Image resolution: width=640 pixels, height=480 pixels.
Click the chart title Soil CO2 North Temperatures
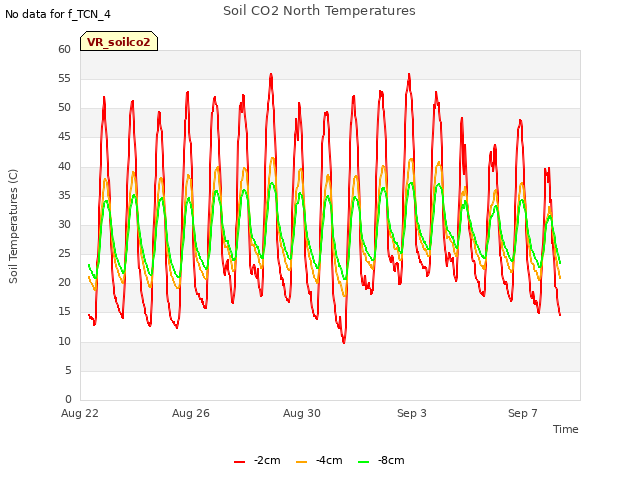pos(319,11)
